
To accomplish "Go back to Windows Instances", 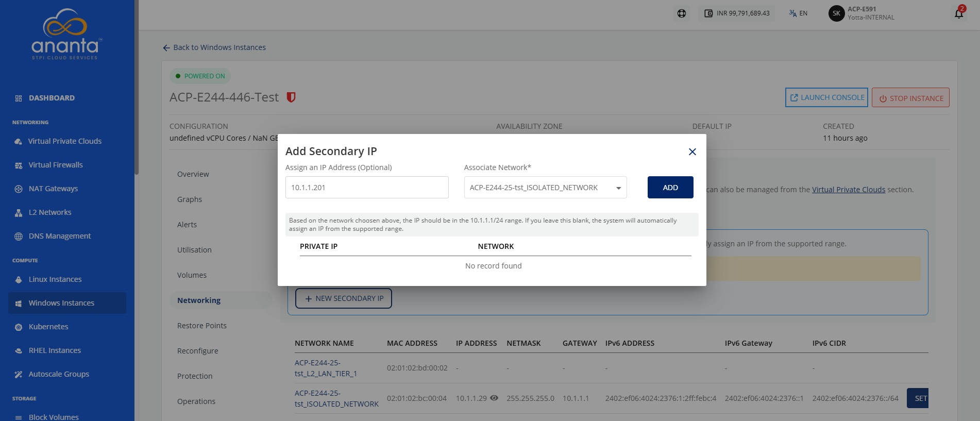I will [214, 47].
